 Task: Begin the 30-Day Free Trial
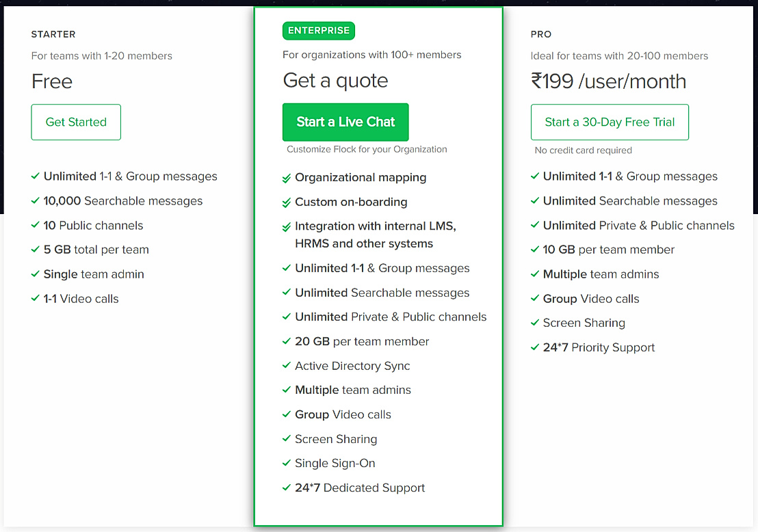pos(610,122)
